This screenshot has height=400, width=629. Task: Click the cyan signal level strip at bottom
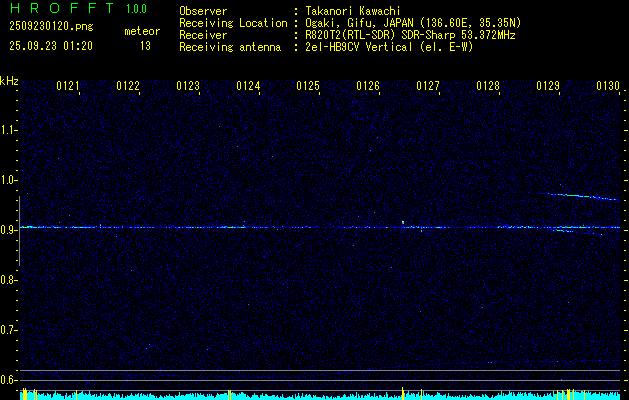point(320,396)
